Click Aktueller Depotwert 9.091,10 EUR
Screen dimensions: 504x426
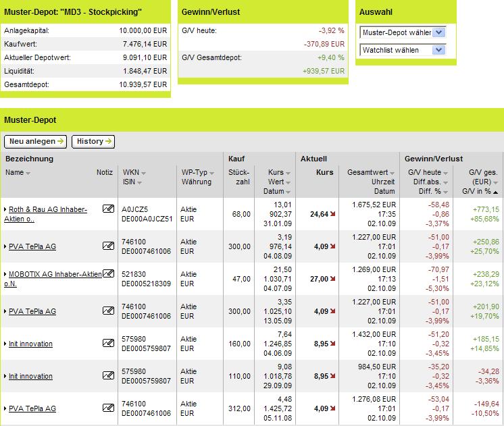145,57
